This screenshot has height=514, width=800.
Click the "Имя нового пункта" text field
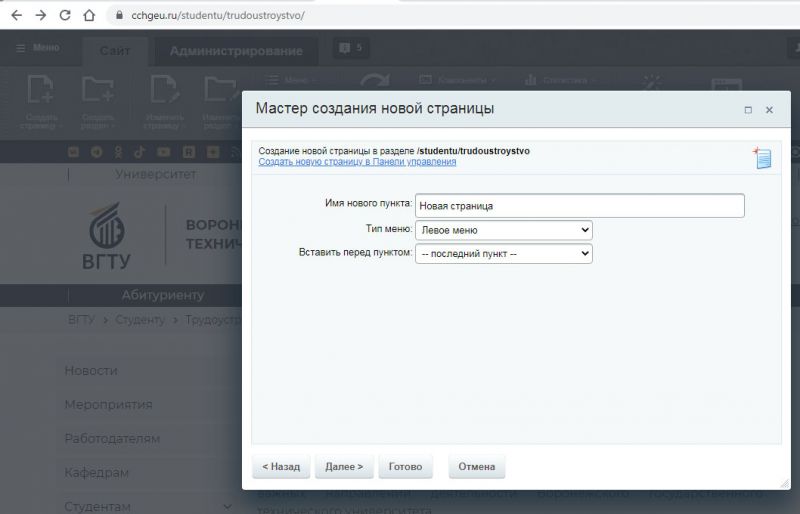pyautogui.click(x=579, y=205)
